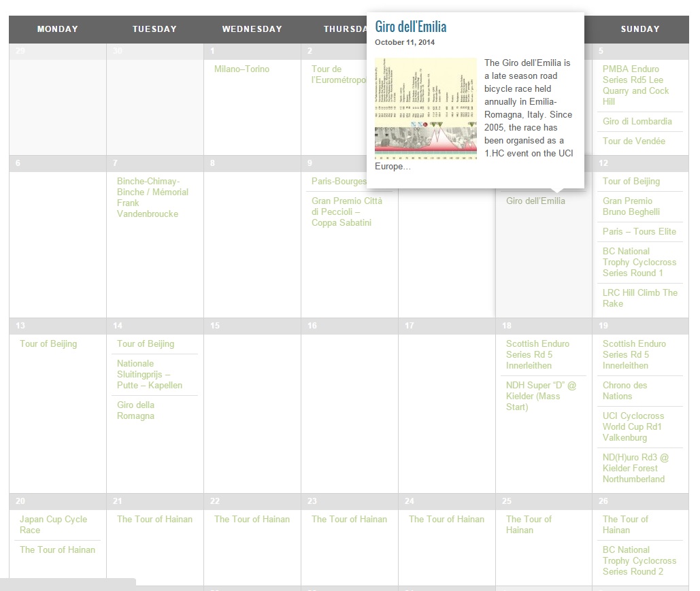The image size is (700, 591).
Task: Select UCI Cyclocross World Cup Rd1 Valkenburg
Action: click(633, 426)
